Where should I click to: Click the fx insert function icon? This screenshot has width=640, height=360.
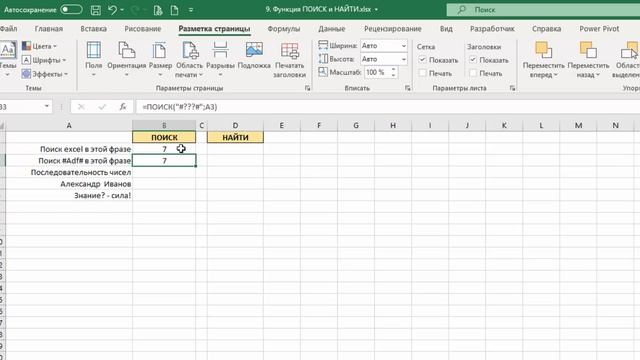(x=123, y=107)
